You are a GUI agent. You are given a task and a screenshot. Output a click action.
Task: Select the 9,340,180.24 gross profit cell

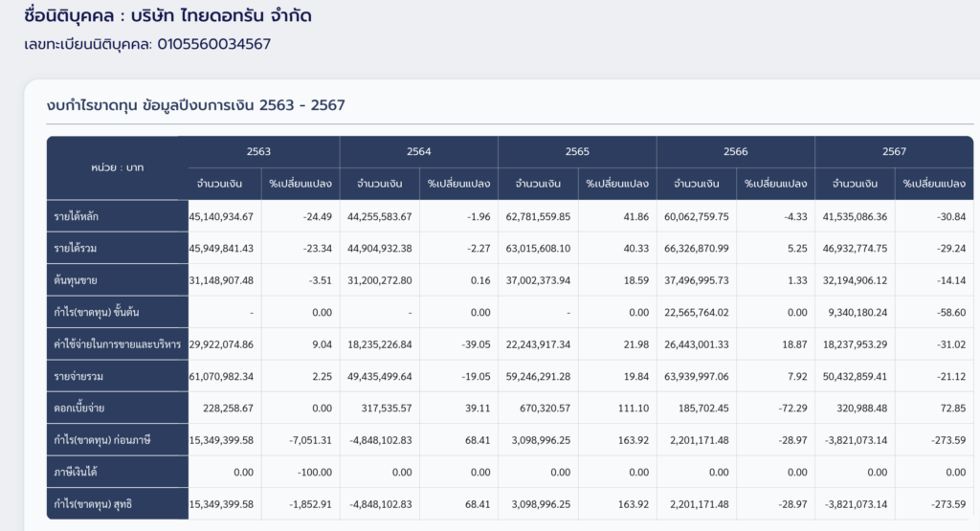(854, 312)
